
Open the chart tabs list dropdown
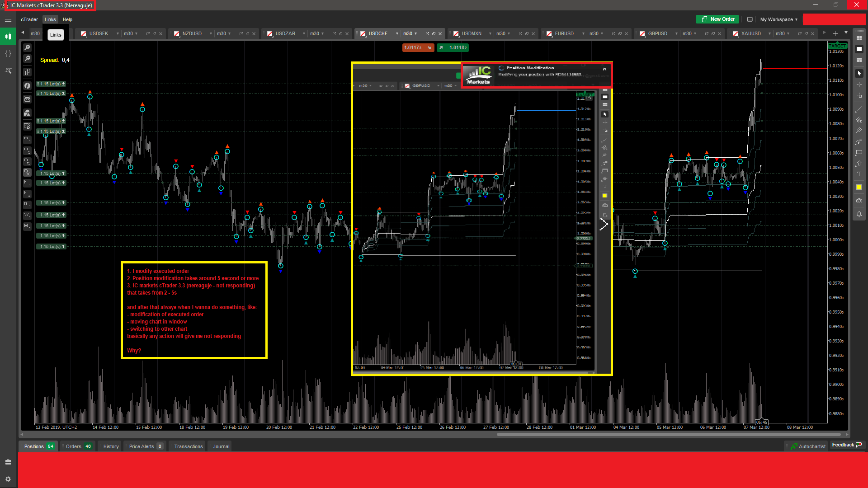(x=846, y=33)
